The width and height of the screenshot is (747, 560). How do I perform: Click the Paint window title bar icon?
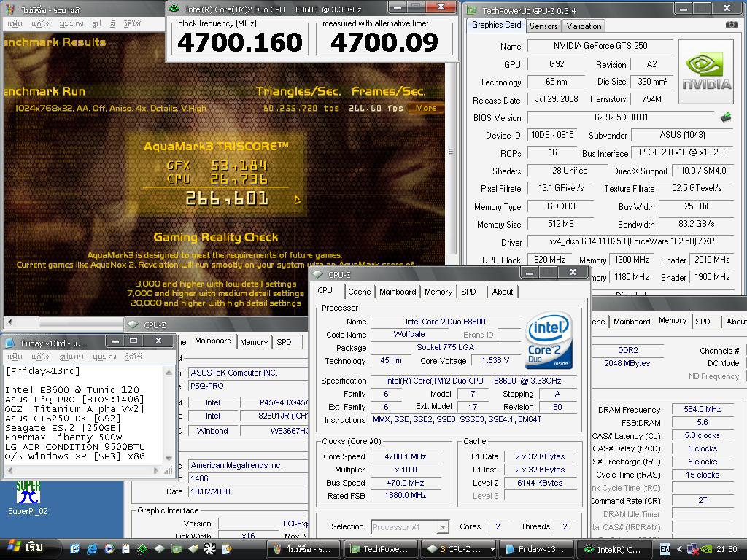point(12,9)
